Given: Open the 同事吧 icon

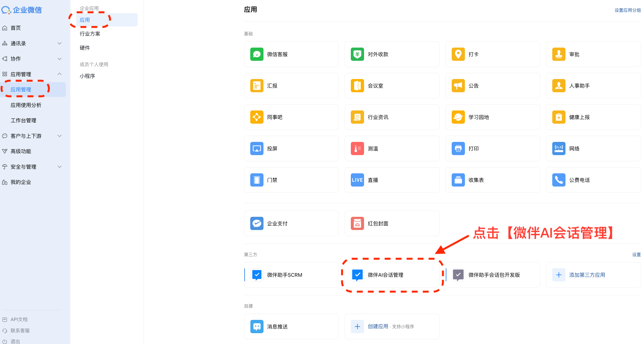Looking at the screenshot, I should click(257, 117).
